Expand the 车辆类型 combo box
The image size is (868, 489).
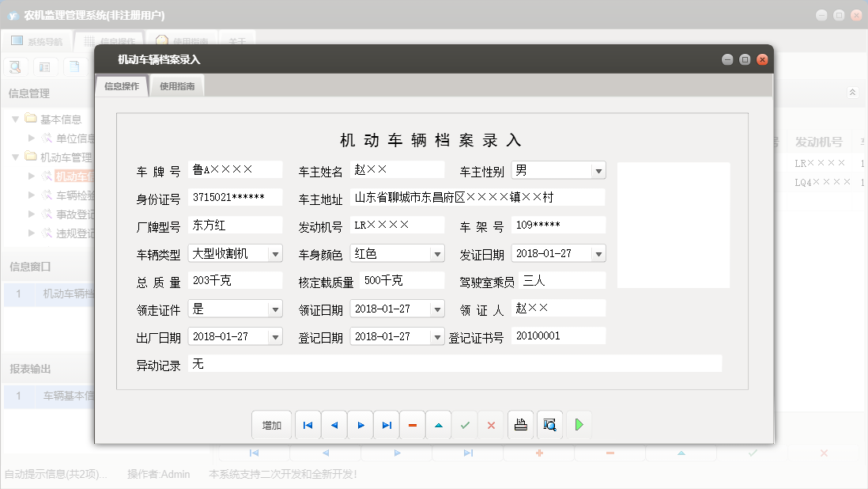coord(275,254)
